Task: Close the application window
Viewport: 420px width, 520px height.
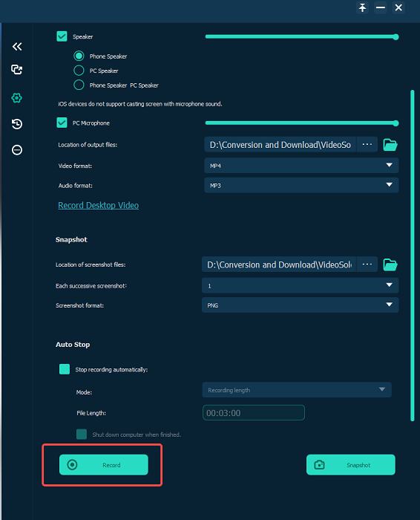Action: 398,7
